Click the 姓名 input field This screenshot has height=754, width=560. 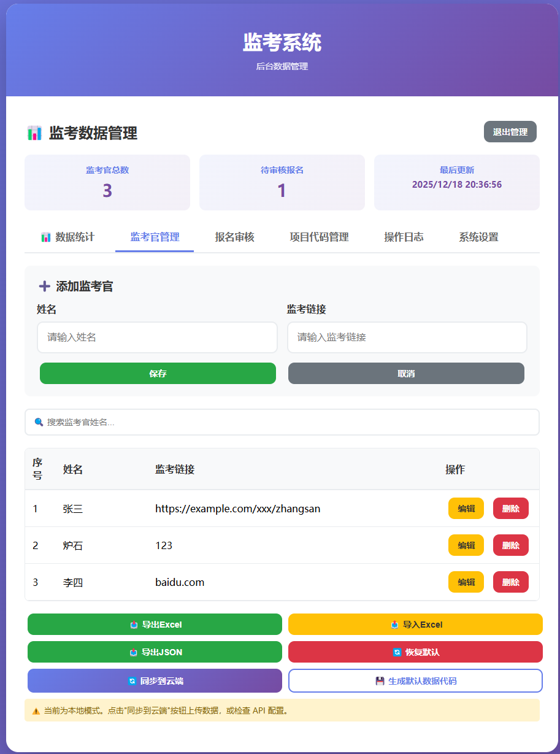coord(157,337)
